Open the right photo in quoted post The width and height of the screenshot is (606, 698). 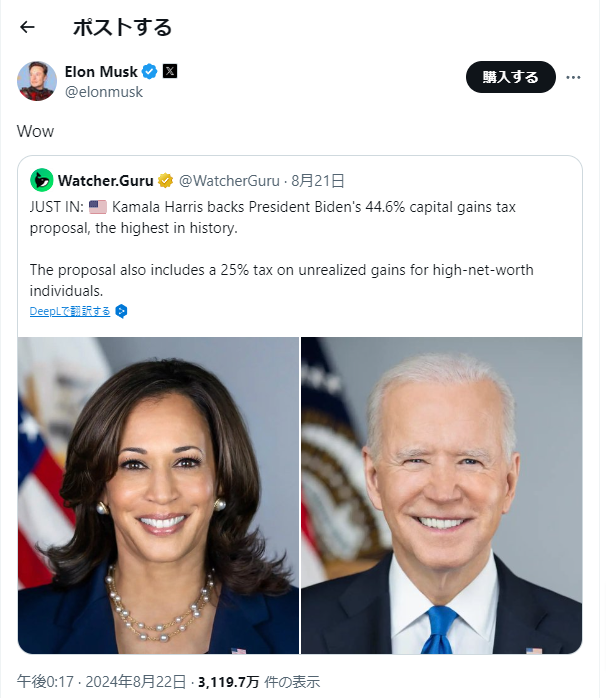pos(441,495)
